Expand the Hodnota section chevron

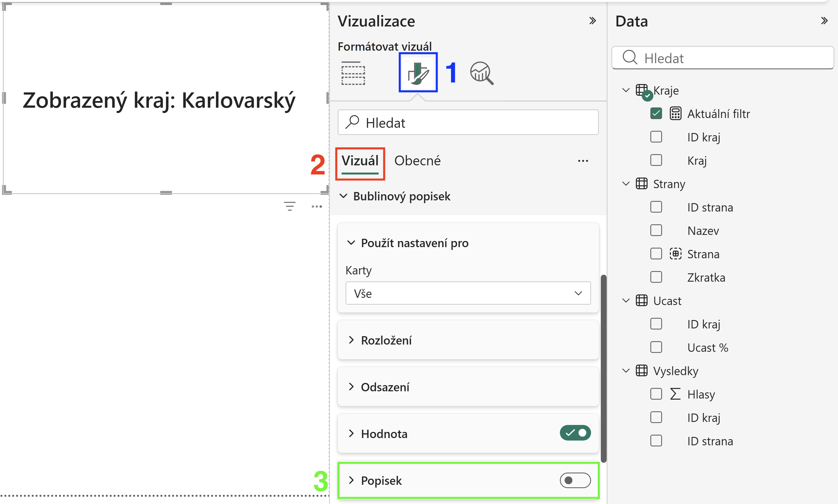[x=351, y=433]
